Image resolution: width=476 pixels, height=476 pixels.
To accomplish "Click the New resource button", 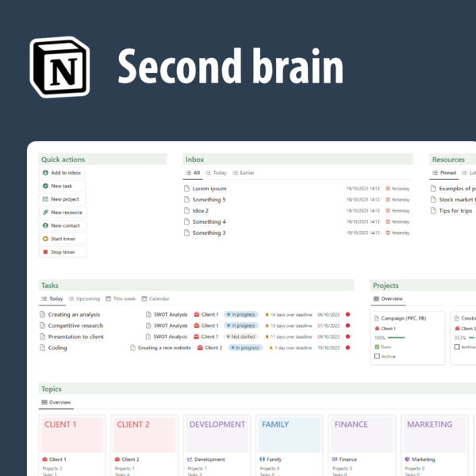I will click(x=63, y=212).
